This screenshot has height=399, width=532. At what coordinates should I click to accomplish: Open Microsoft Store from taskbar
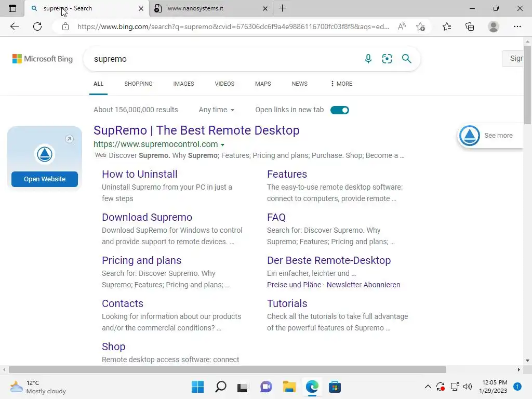335,387
